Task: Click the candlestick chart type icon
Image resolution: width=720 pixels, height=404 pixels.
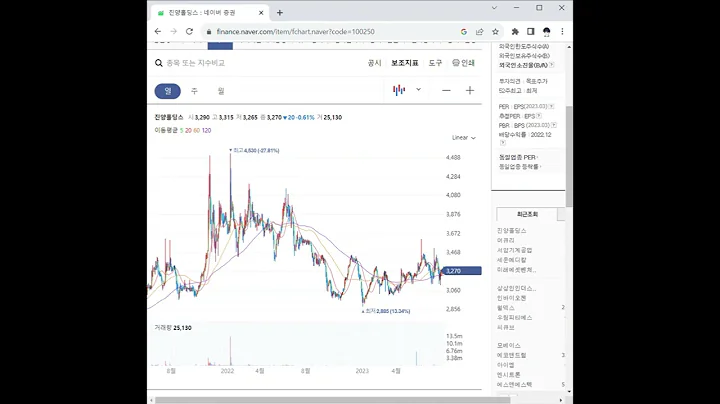Action: [x=399, y=90]
